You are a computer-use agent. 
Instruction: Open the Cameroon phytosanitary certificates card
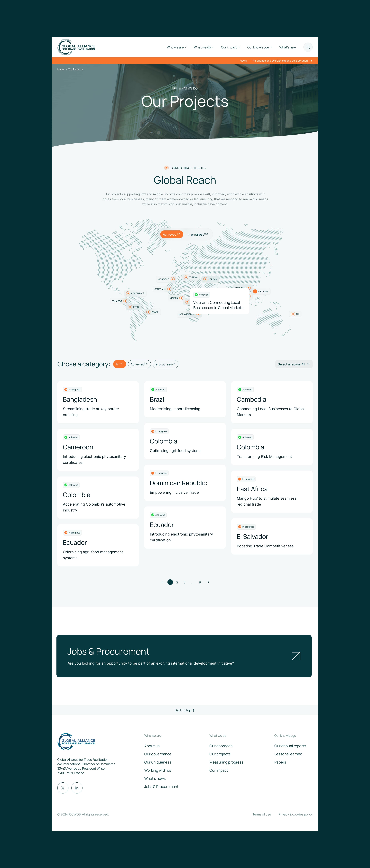[98, 450]
